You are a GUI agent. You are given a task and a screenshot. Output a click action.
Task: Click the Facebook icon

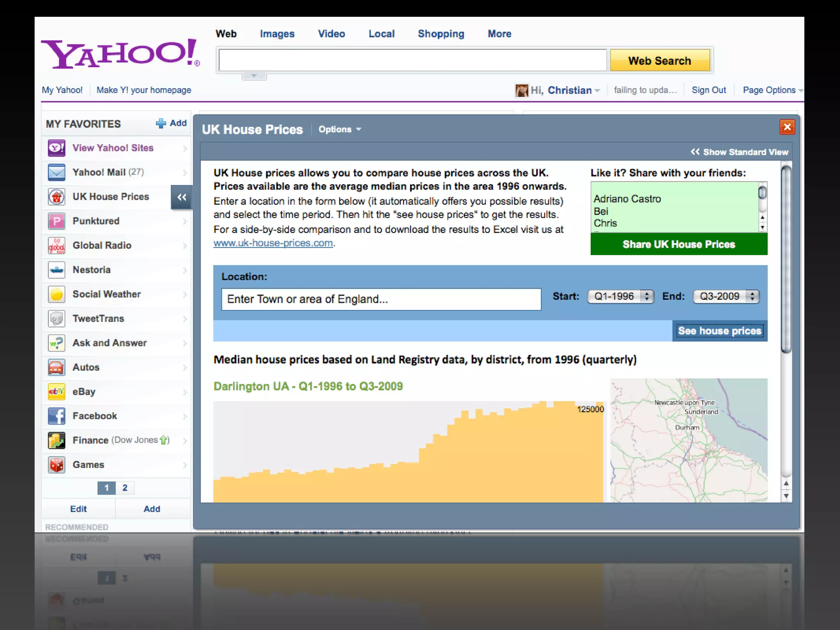(57, 416)
